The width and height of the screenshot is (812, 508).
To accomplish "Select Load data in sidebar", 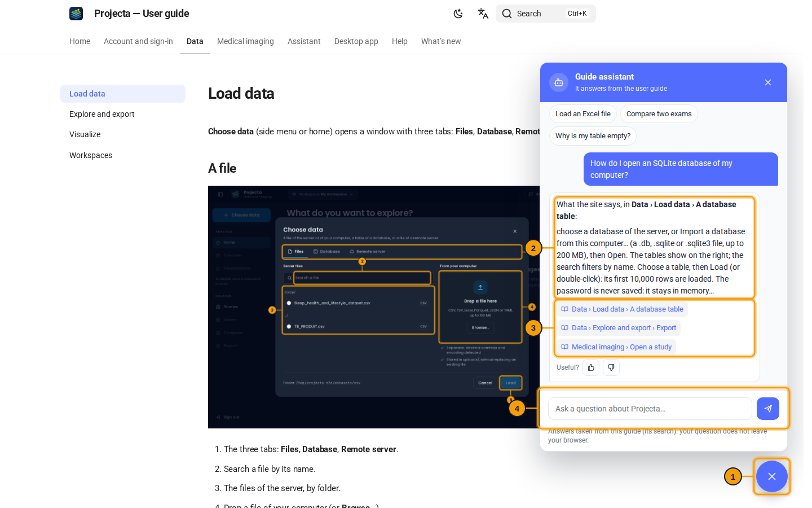I will 123,94.
